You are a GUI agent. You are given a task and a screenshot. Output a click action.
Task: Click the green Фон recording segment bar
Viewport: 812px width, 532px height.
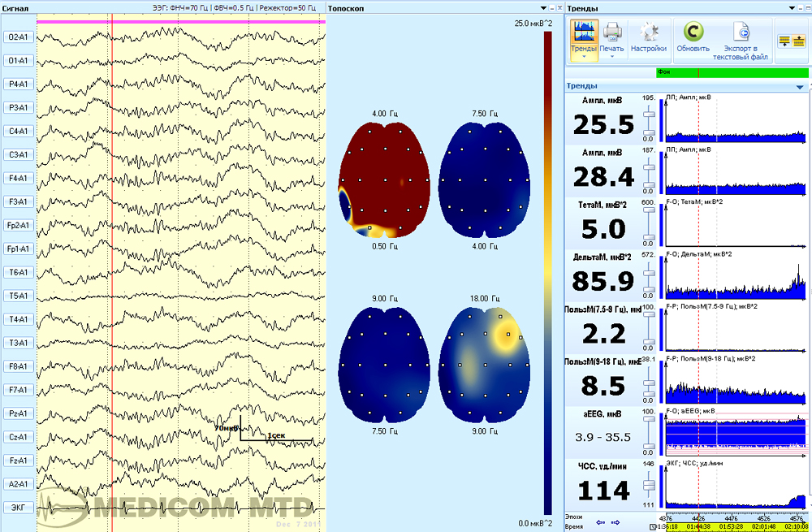pos(732,72)
